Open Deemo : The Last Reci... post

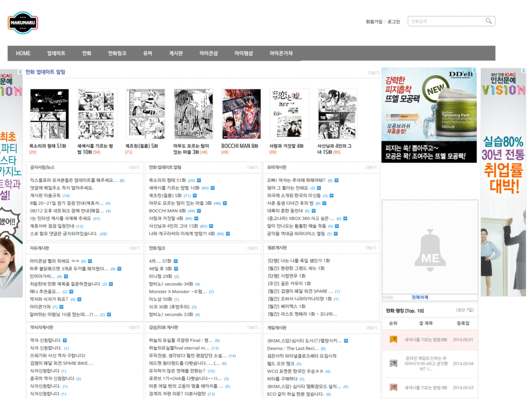[x=293, y=348]
